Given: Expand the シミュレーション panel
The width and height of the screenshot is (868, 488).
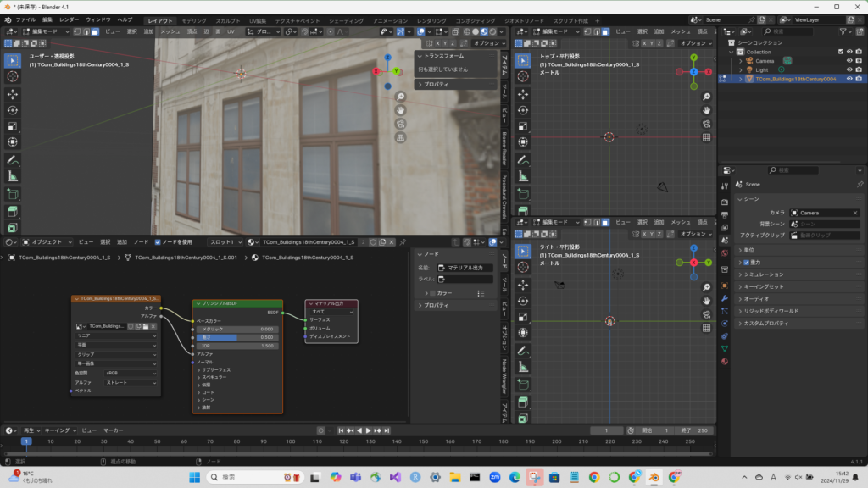Looking at the screenshot, I should pos(764,274).
